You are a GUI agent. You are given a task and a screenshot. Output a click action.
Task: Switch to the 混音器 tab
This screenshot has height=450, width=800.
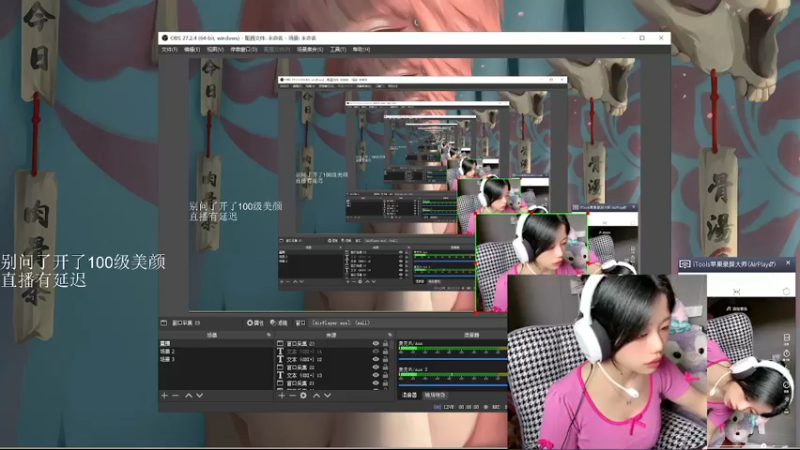coord(409,395)
